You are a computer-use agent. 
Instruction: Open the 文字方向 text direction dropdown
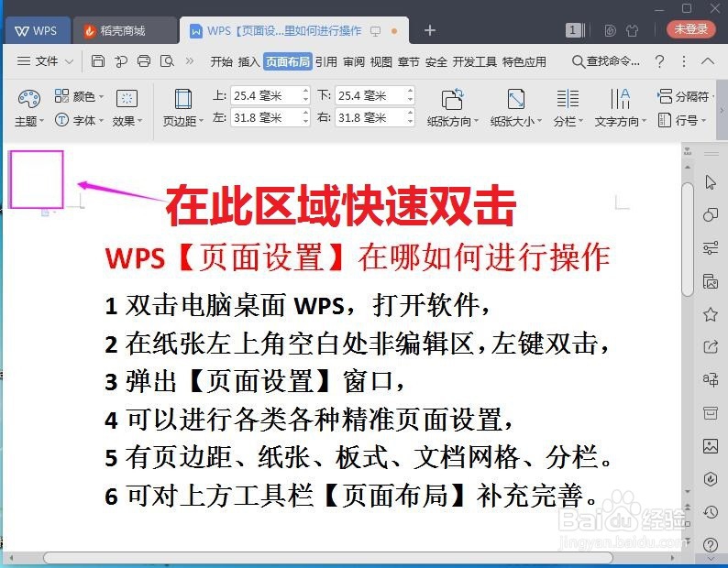pyautogui.click(x=621, y=109)
